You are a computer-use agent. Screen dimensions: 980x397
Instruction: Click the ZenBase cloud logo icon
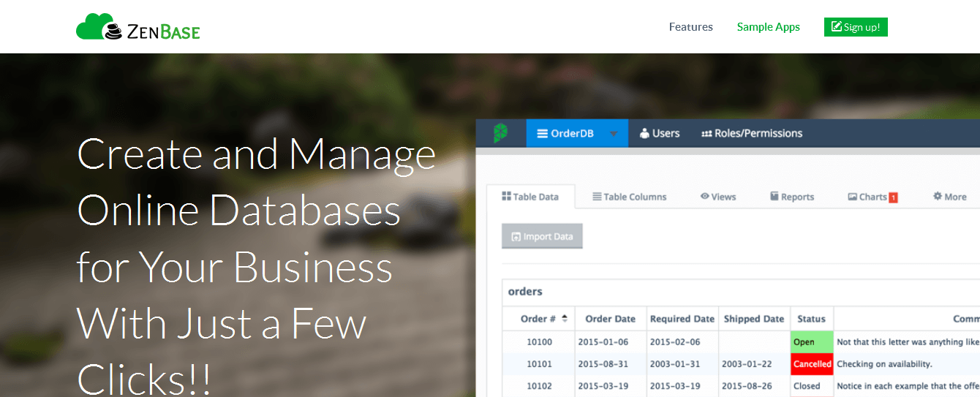(99, 26)
